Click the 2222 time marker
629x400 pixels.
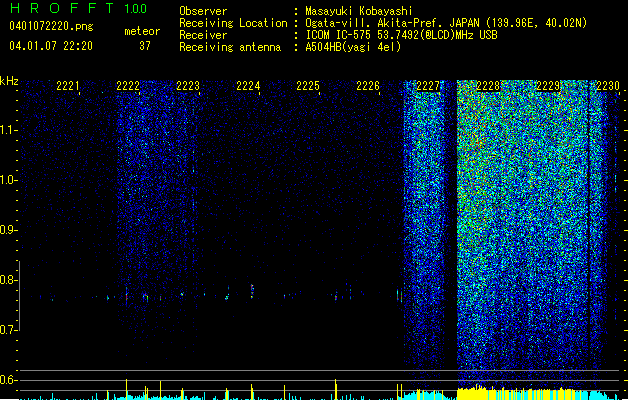click(128, 86)
